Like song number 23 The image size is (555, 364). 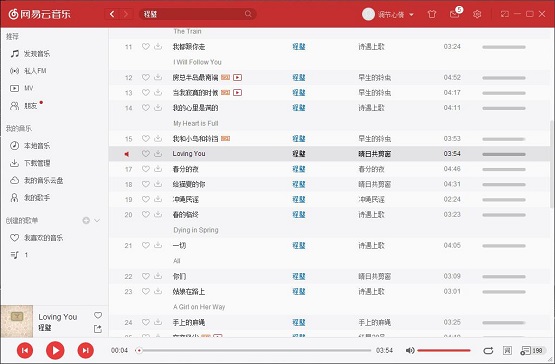click(145, 291)
